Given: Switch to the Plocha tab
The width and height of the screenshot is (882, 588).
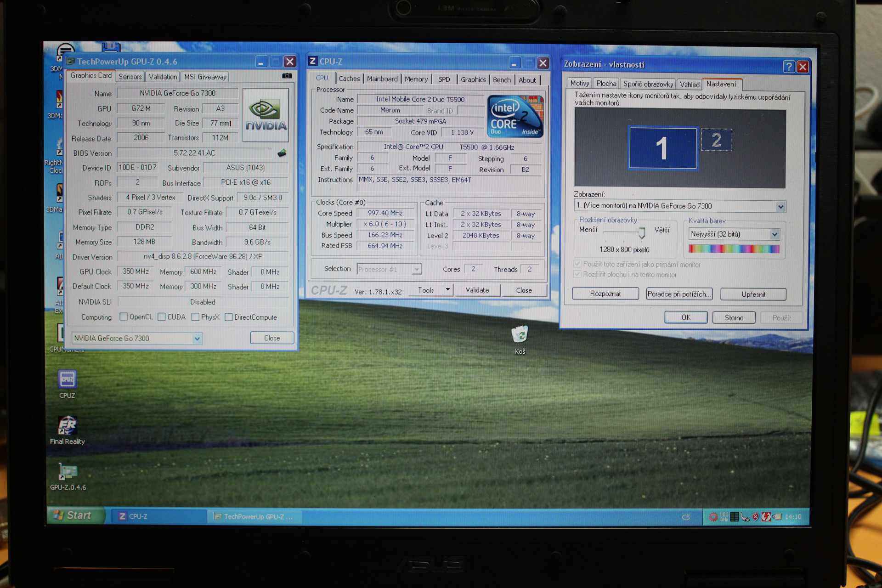Looking at the screenshot, I should (606, 83).
